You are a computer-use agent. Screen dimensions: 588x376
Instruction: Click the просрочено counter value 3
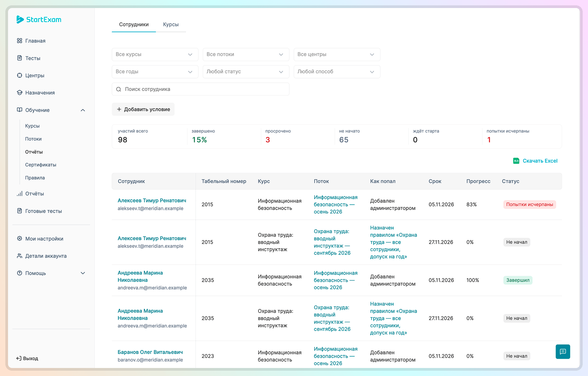point(268,140)
